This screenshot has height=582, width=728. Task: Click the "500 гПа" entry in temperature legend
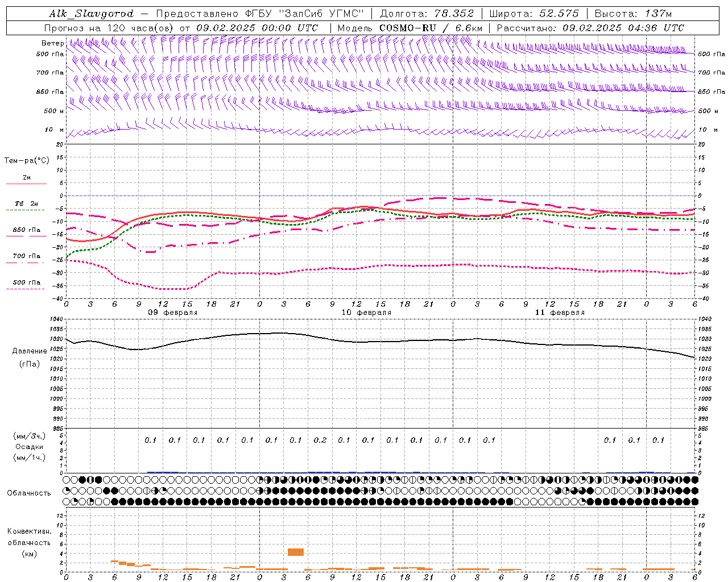click(27, 282)
